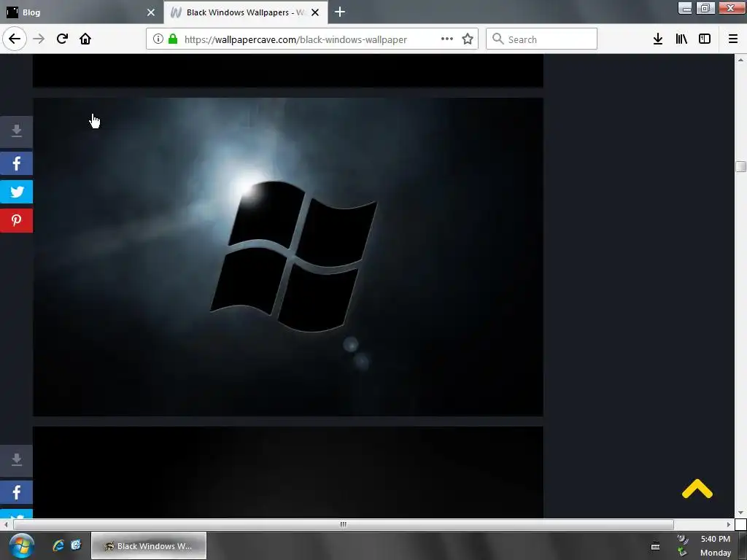
Task: Close the Black Windows Wallpapers tab
Action: click(x=315, y=12)
